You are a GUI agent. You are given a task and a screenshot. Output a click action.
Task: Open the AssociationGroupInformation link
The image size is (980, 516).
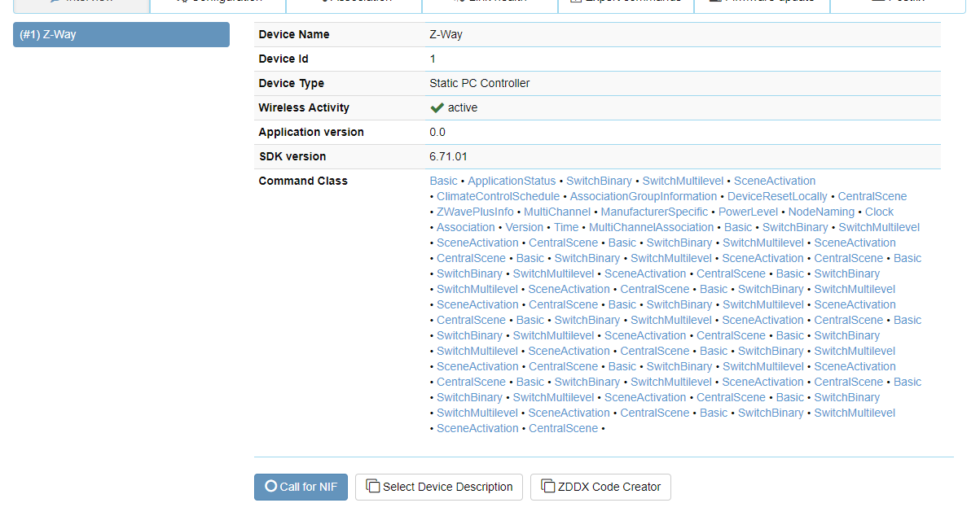click(644, 196)
